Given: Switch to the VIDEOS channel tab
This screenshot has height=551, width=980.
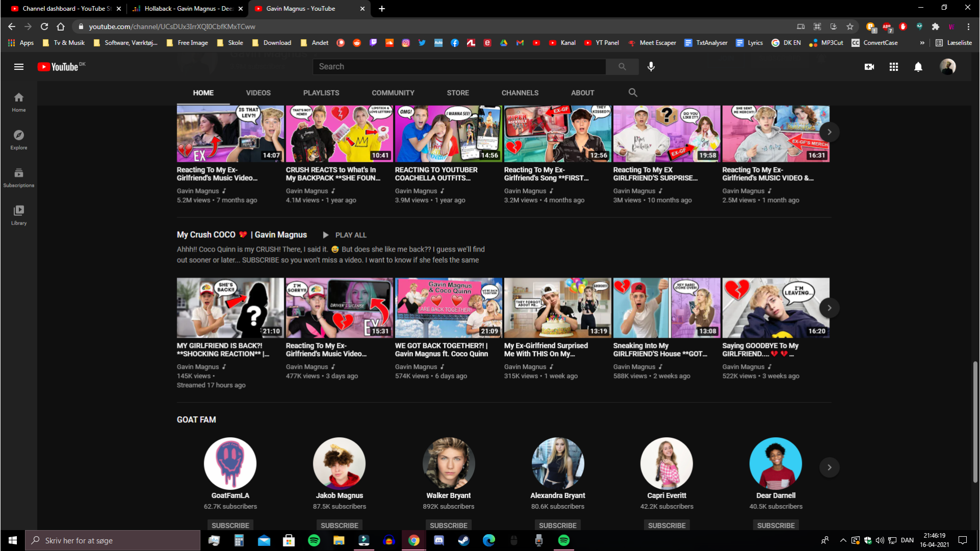Looking at the screenshot, I should [x=258, y=93].
